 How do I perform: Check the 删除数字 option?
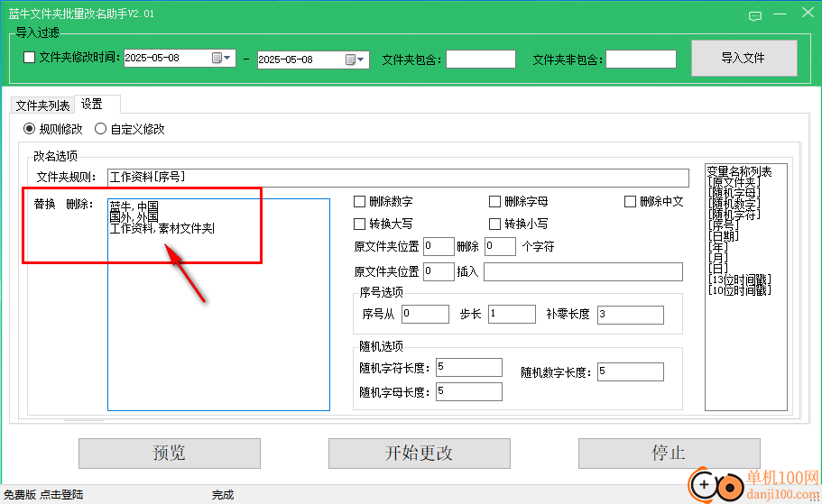point(360,201)
